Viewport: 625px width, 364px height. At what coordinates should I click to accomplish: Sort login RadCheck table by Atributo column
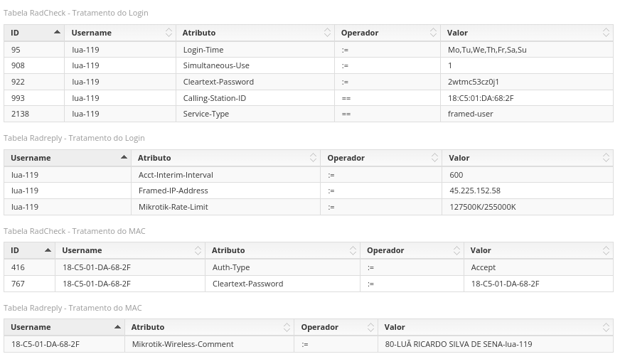pos(255,33)
